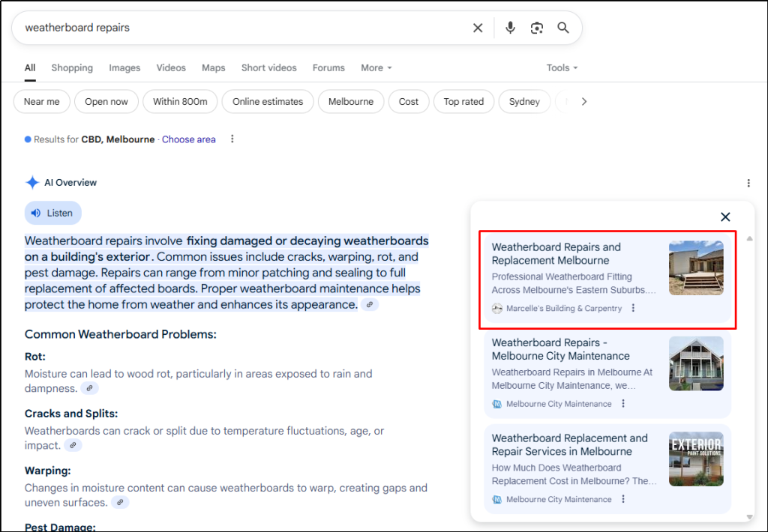Click the Choose area link

pos(189,139)
